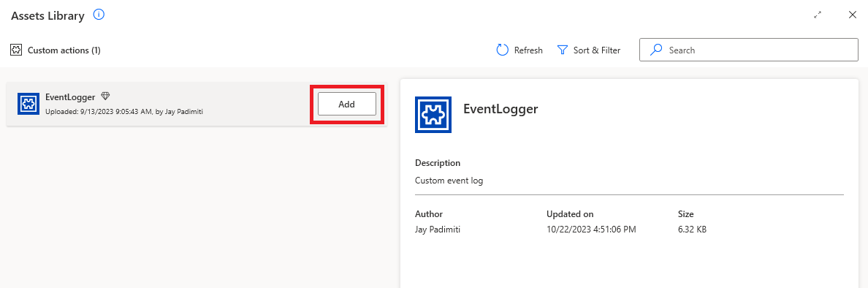Screen dimensions: 868x288
Task: Click the EventLogger heading in details pane
Action: (x=500, y=109)
